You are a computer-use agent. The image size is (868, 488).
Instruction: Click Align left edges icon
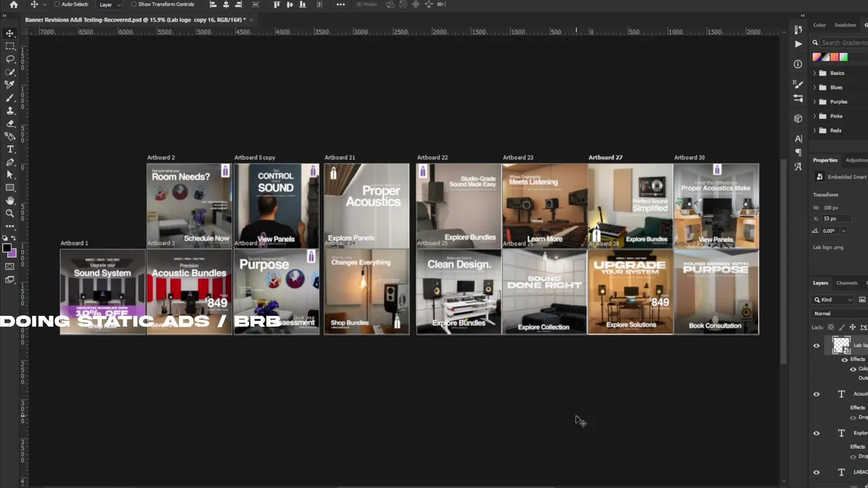point(213,5)
